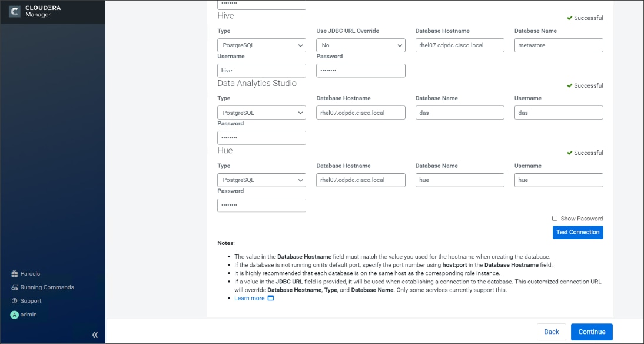
Task: Click the Hive Successful checkmark status
Action: 585,18
